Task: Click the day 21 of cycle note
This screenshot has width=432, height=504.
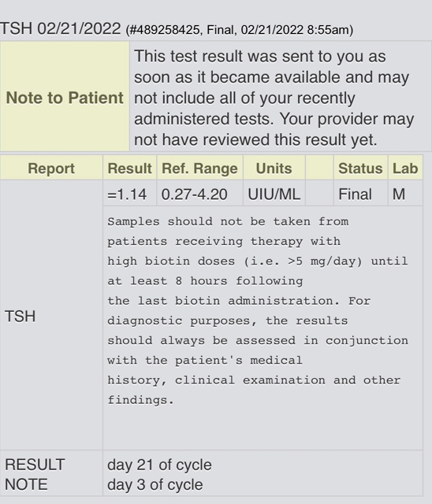Action: pos(159,465)
